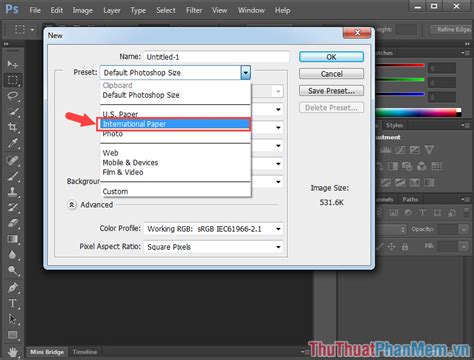The image size is (474, 360).
Task: Open the layer Fill dropdown
Action: pyautogui.click(x=464, y=247)
